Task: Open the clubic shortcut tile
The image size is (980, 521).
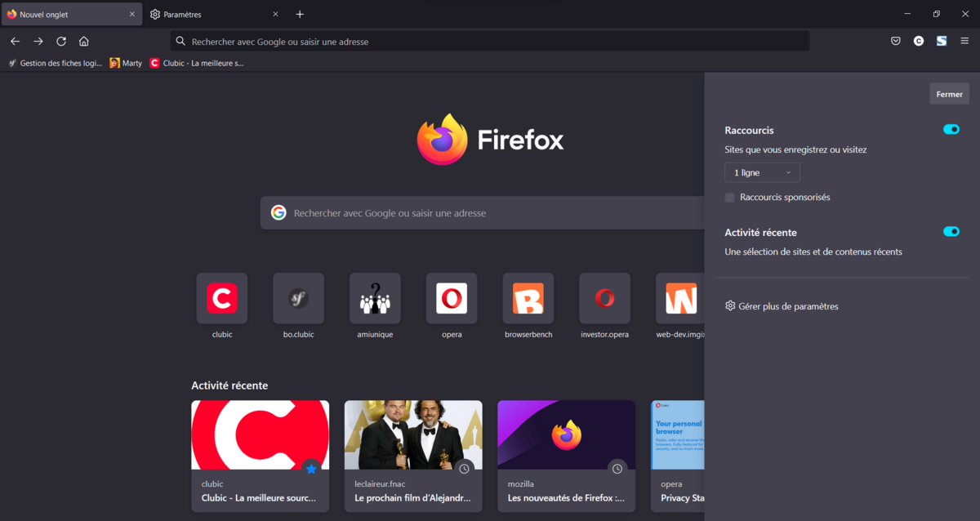Action: [222, 298]
